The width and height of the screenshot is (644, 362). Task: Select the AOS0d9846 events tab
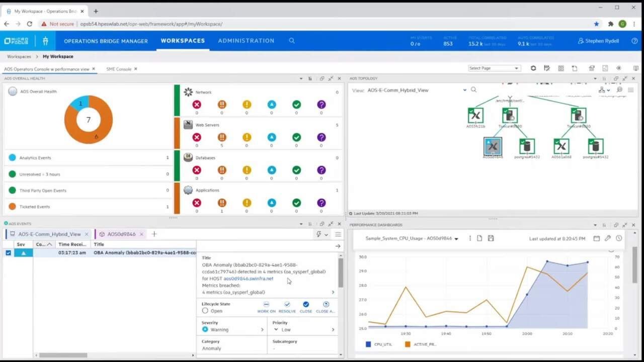121,234
